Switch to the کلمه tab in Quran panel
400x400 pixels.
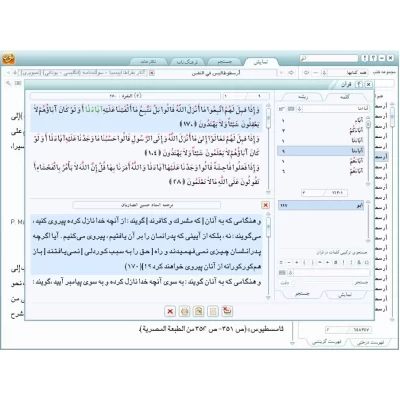344,97
